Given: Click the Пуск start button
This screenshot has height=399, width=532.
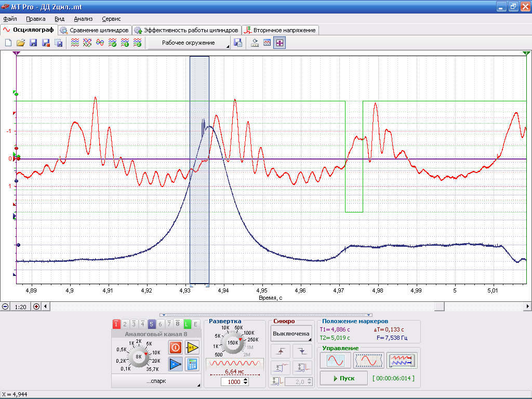Looking at the screenshot, I should pyautogui.click(x=344, y=378).
